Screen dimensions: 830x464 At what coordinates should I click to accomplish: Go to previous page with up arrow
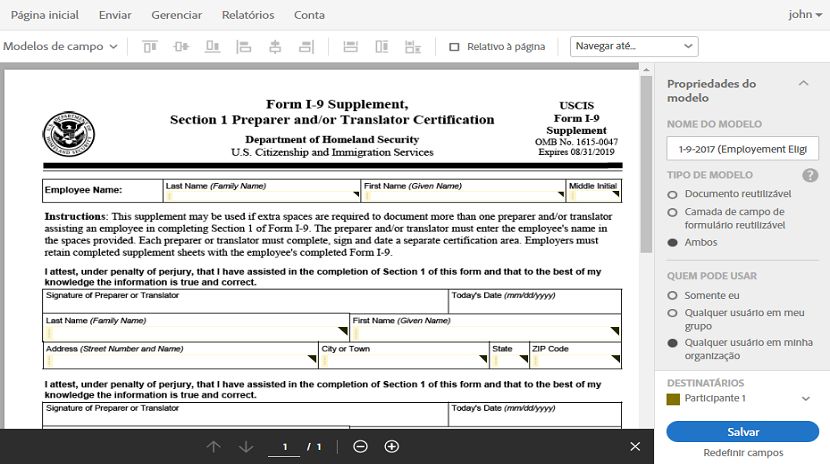213,447
